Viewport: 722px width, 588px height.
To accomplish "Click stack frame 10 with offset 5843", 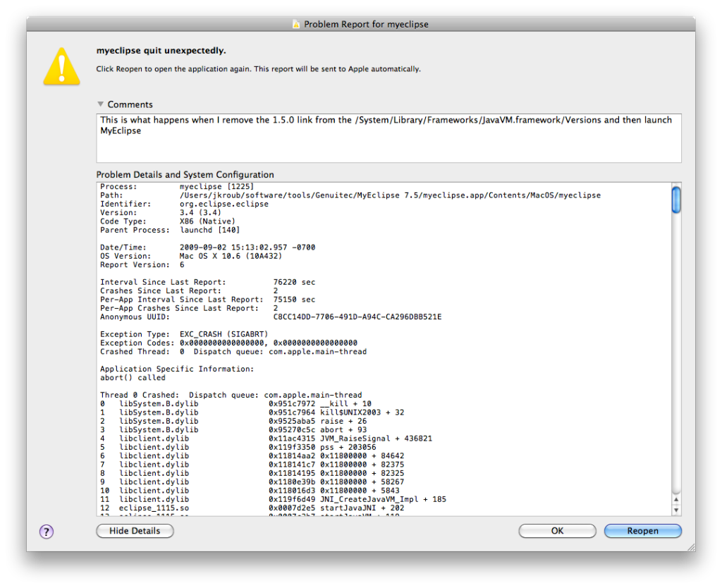I will click(x=250, y=491).
